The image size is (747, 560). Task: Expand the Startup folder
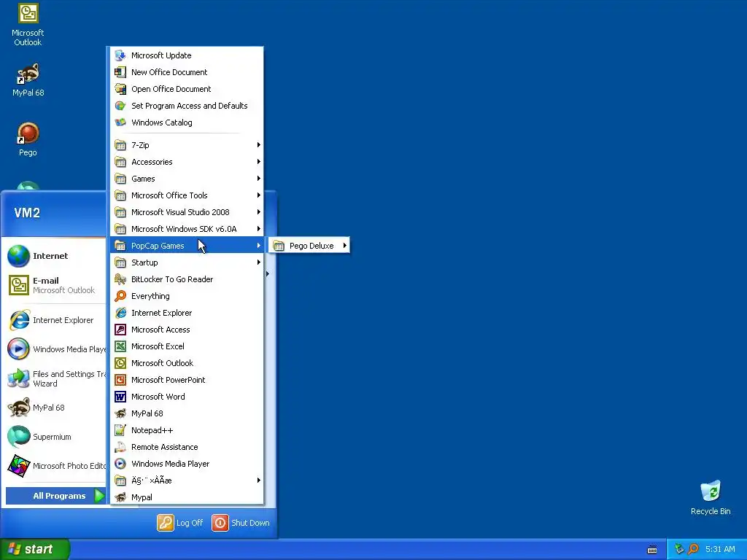click(187, 262)
